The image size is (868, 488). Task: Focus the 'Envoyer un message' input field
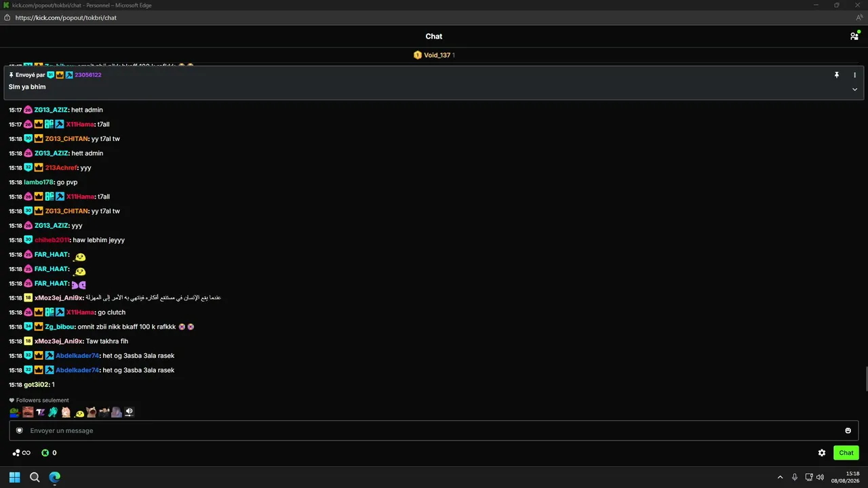pyautogui.click(x=434, y=430)
